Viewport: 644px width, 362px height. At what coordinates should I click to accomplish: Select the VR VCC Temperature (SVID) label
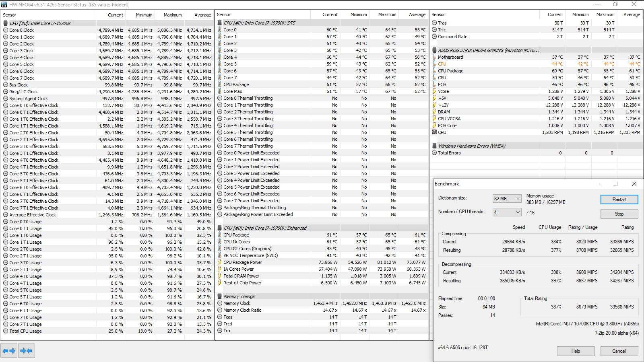[250, 255]
